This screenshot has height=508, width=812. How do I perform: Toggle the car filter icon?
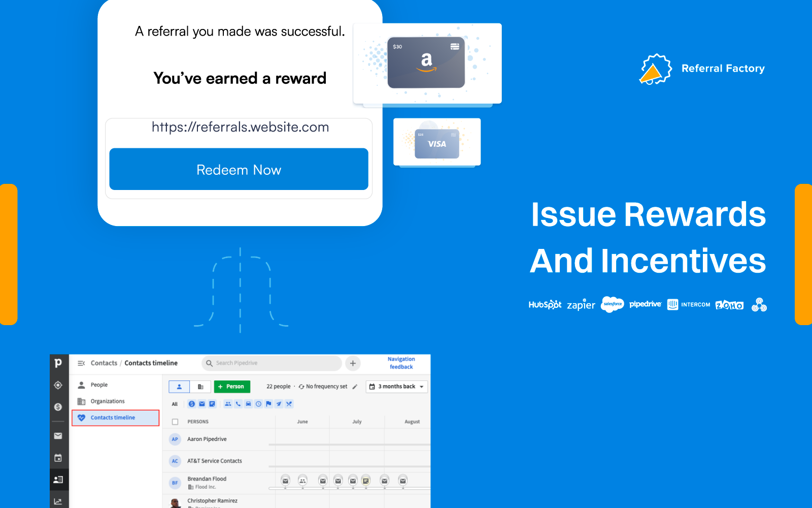(248, 404)
